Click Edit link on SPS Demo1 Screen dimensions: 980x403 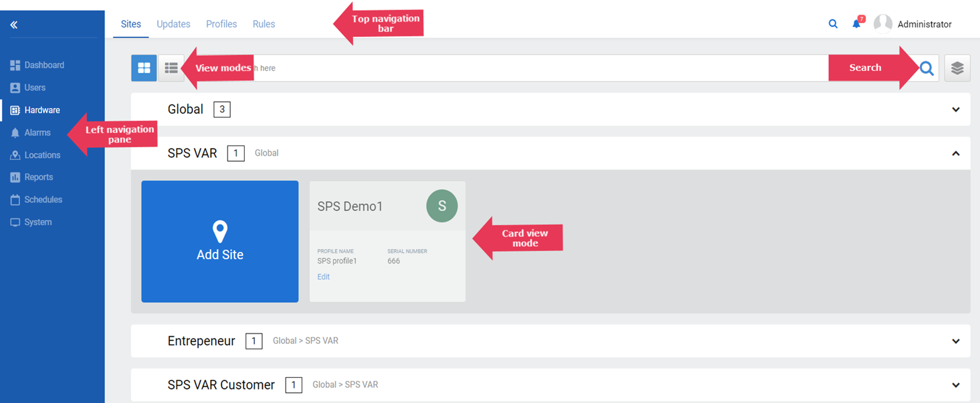pos(323,277)
